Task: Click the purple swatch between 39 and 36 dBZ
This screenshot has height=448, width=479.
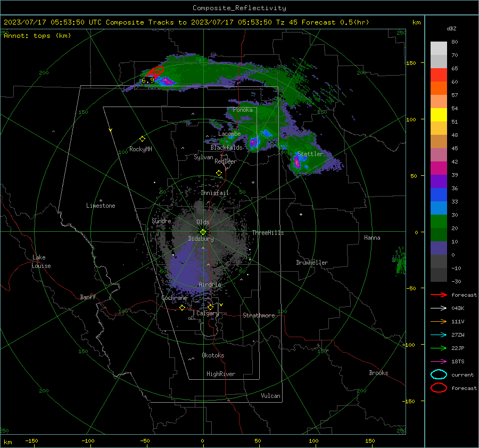Action: tap(439, 182)
